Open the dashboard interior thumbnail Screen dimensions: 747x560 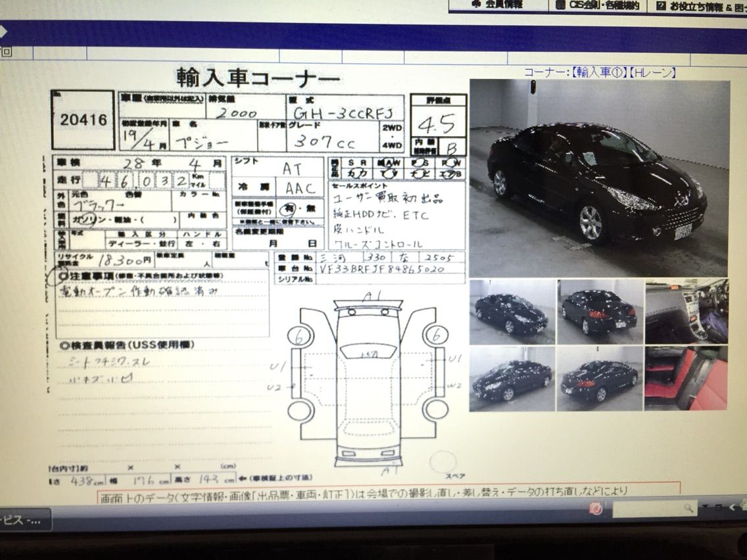point(687,312)
